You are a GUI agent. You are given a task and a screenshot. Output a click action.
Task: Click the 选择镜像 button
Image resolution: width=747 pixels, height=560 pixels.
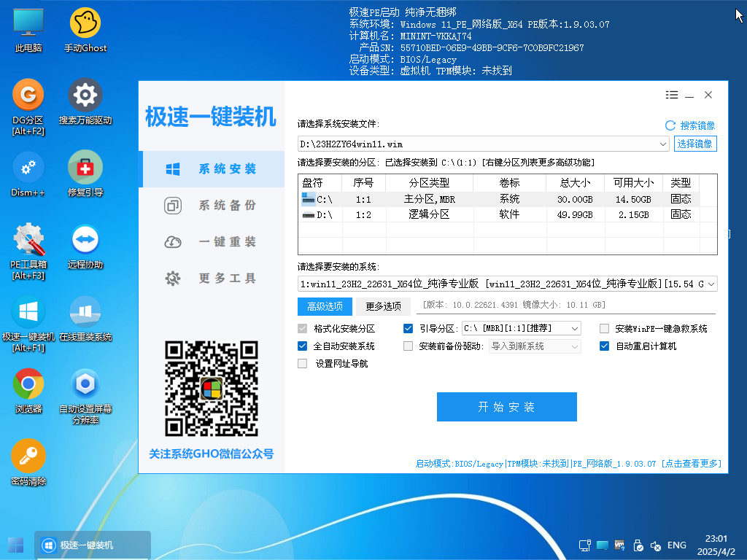click(695, 144)
